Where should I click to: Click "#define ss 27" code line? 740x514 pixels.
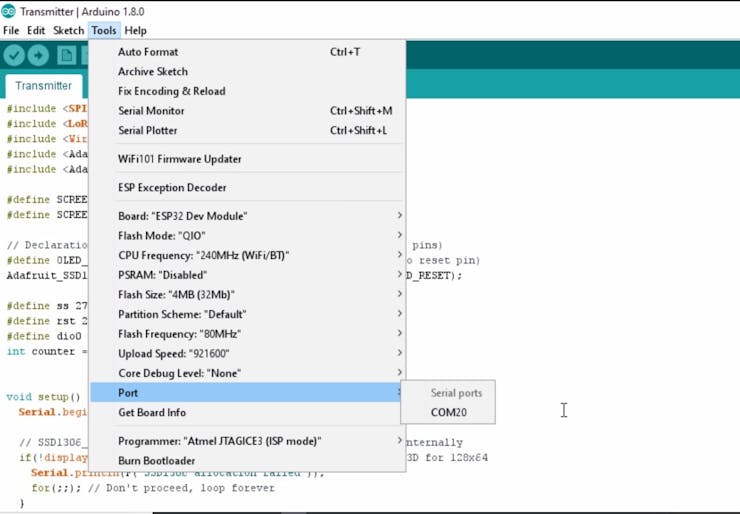point(47,306)
